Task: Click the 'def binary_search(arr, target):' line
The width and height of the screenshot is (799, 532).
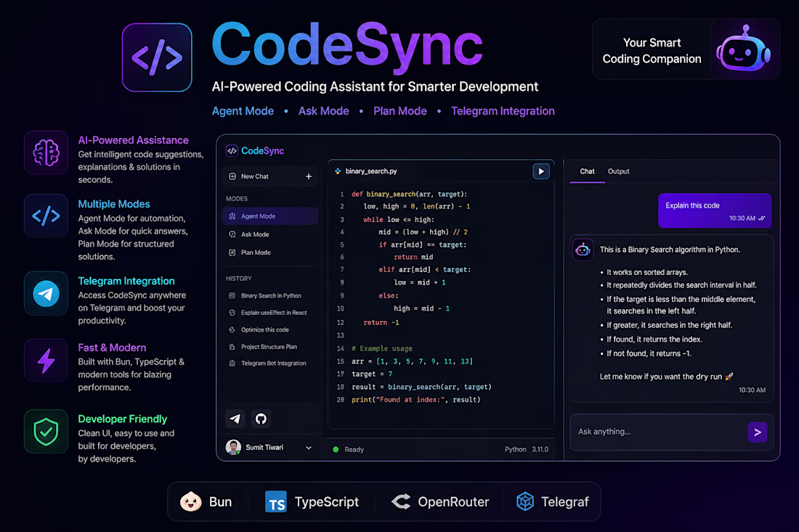Action: tap(409, 194)
